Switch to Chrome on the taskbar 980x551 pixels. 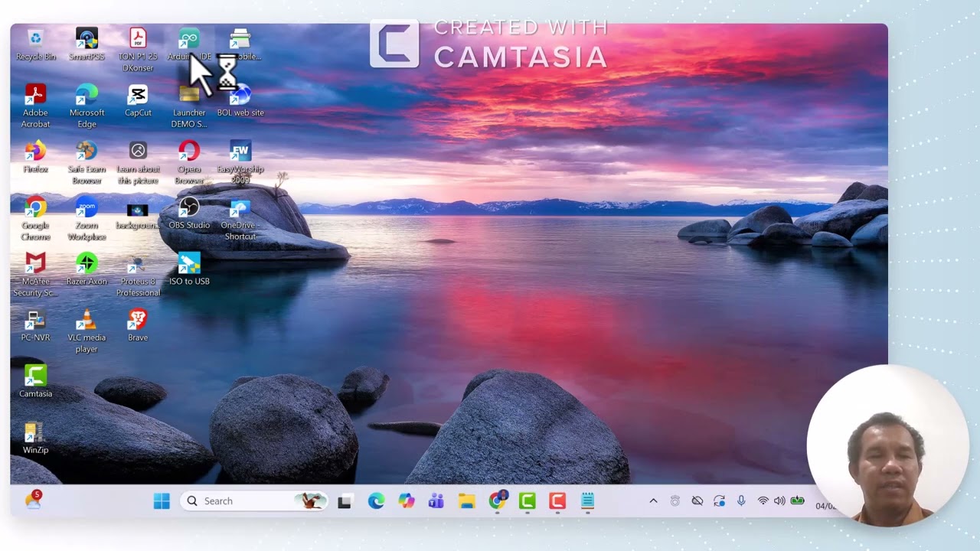click(498, 501)
